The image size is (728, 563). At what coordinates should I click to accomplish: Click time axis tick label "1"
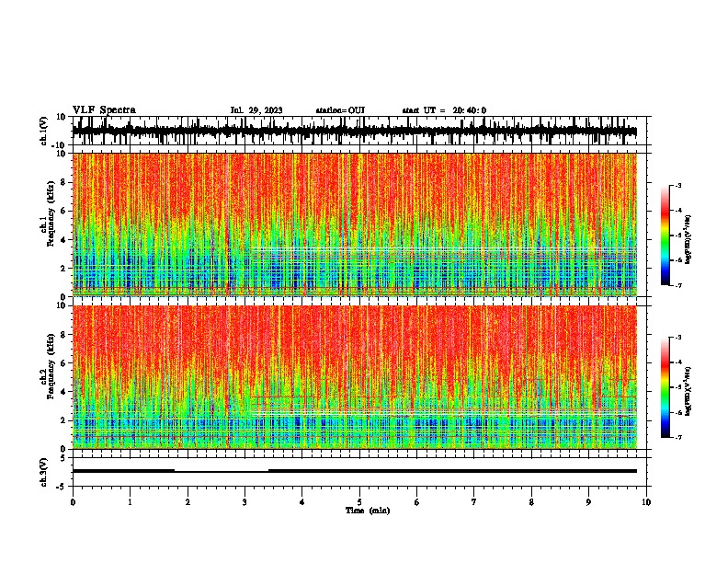[130, 502]
